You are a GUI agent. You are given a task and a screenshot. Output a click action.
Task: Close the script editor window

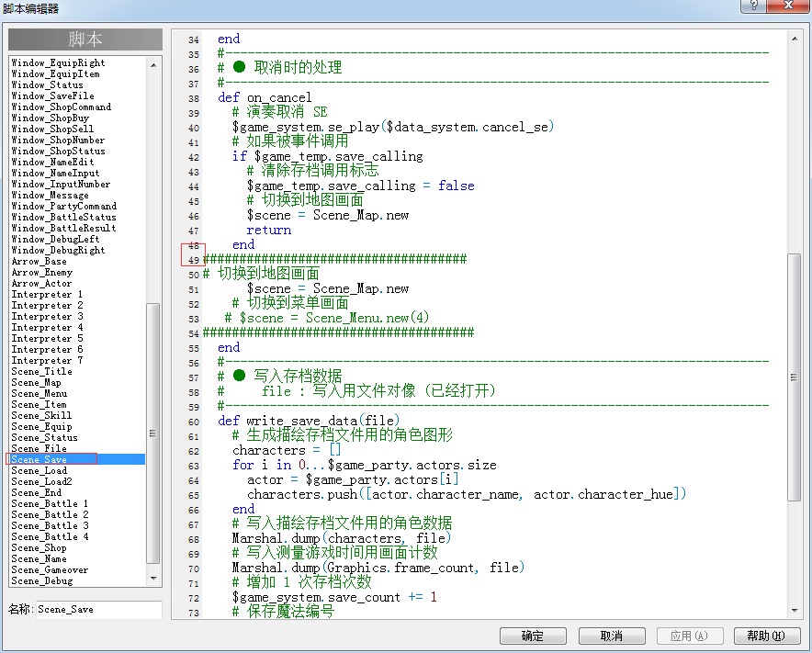coord(788,6)
